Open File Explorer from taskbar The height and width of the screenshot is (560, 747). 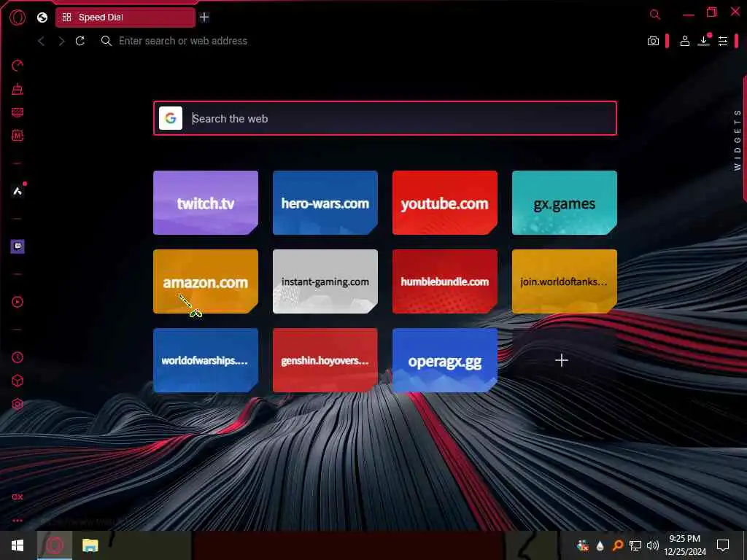pos(90,545)
